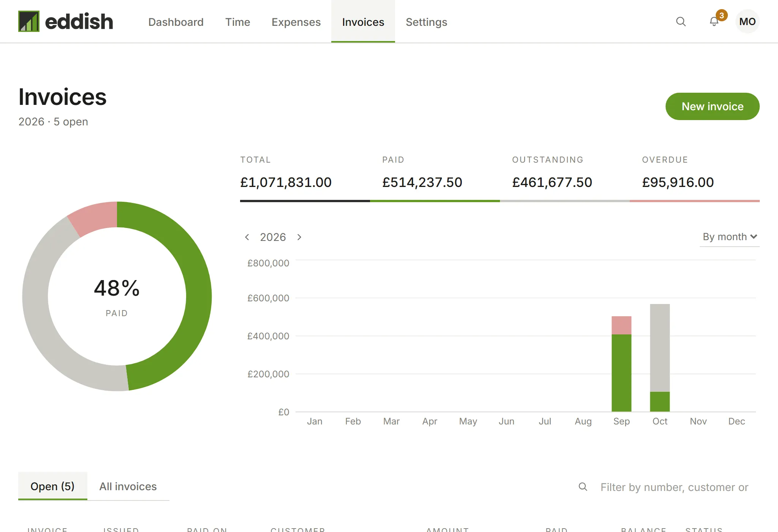Select the Outstanding £461,677.50 summary

[565, 177]
